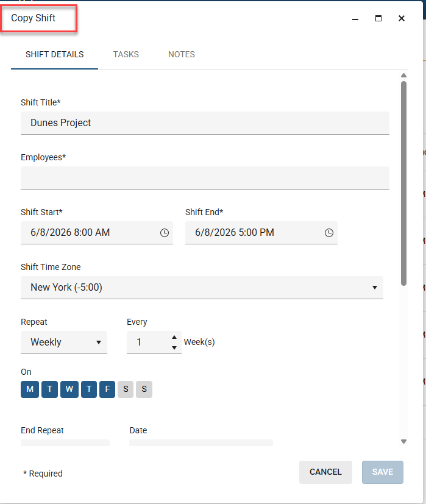Minimize the Copy Shift dialog
This screenshot has height=504, width=426.
click(x=355, y=19)
